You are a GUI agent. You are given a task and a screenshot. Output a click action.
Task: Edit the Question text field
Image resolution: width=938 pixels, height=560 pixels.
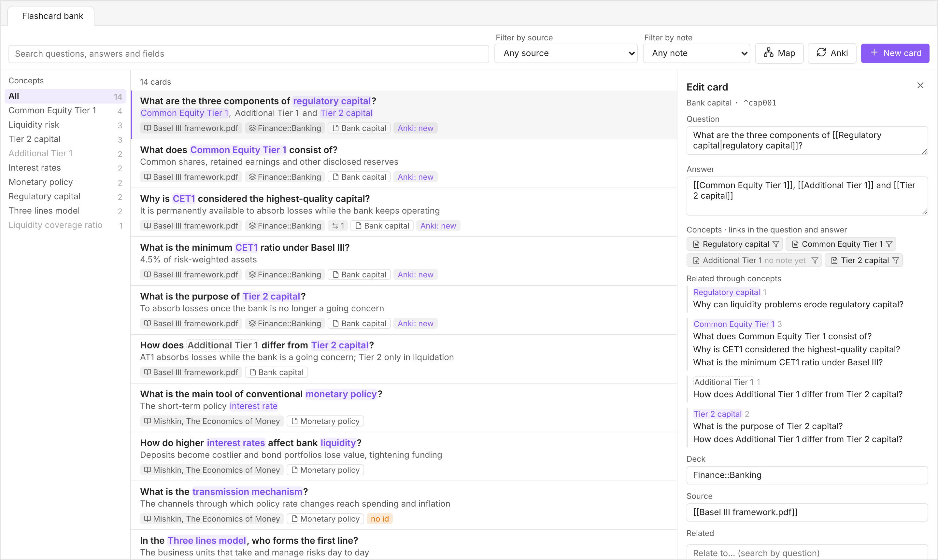point(807,141)
